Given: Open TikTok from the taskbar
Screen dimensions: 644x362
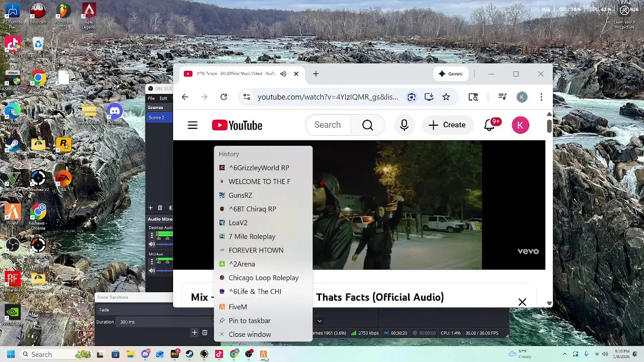Looking at the screenshot, I should [219, 354].
